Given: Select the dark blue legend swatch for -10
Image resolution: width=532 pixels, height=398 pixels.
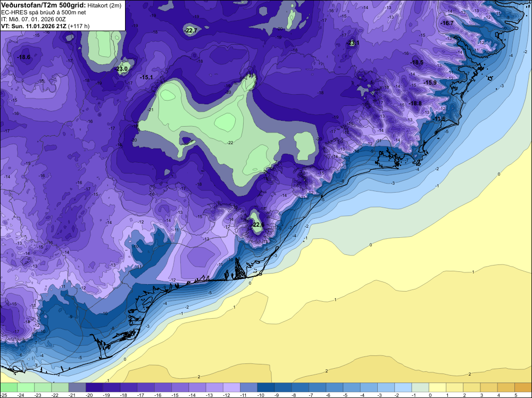Looking at the screenshot, I should [265, 387].
